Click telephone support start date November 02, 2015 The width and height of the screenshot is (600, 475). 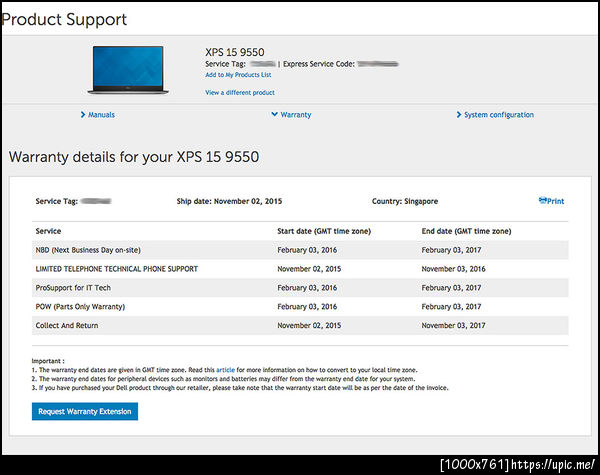[309, 269]
